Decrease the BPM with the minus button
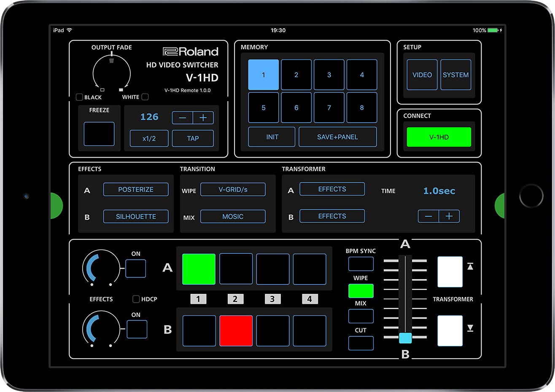Image resolution: width=555 pixels, height=392 pixels. [x=183, y=118]
